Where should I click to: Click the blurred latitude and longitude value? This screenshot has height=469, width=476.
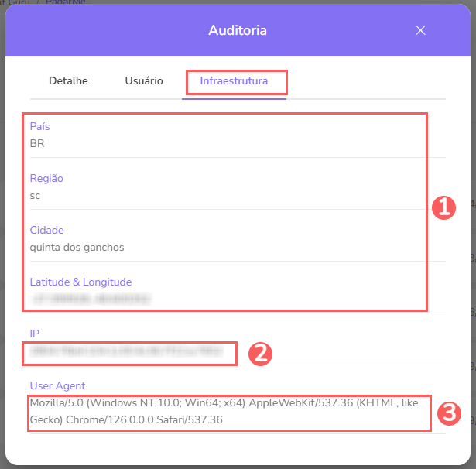pos(90,298)
